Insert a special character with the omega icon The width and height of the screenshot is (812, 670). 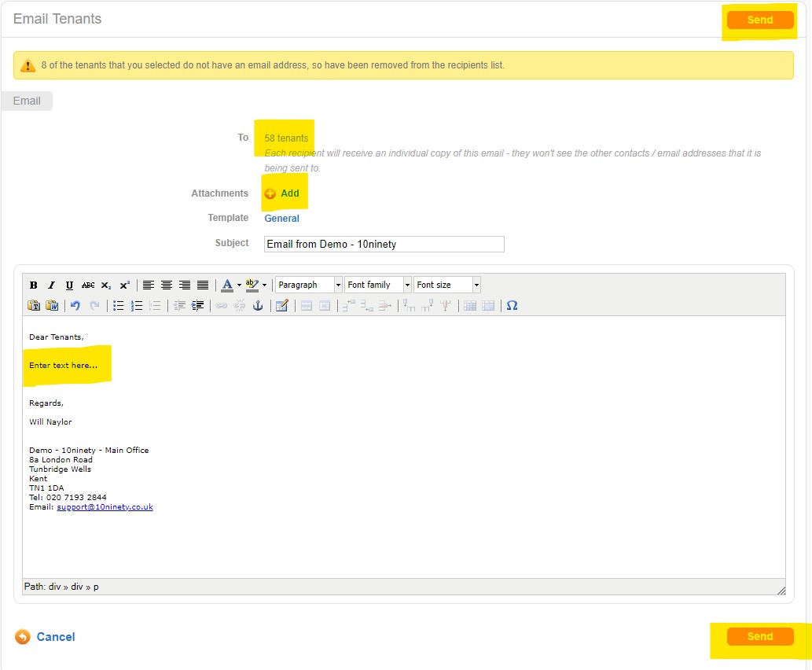click(512, 305)
